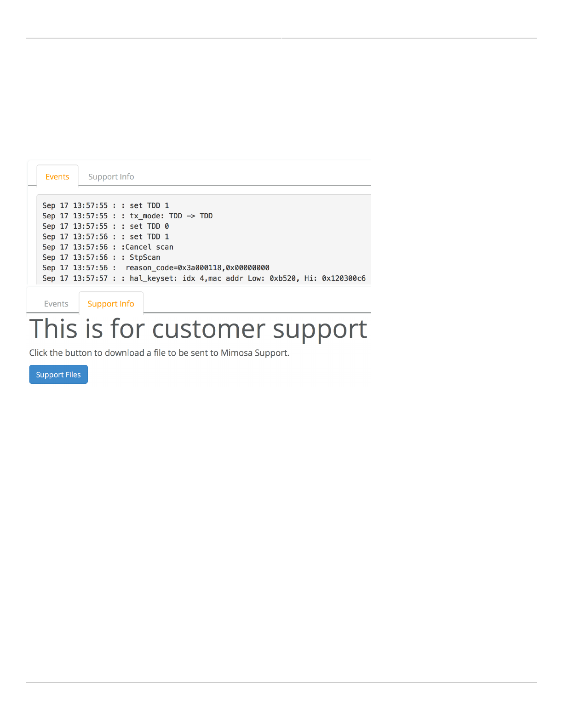Download the Support Files
The height and width of the screenshot is (728, 563).
point(58,375)
